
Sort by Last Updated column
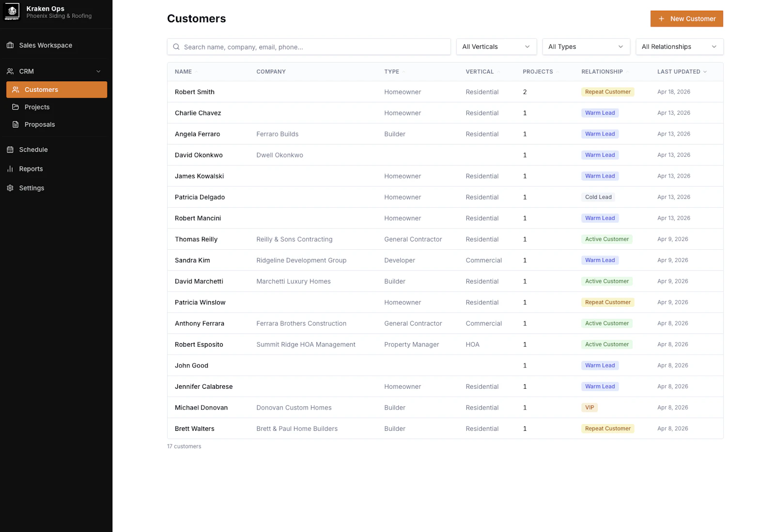[682, 72]
